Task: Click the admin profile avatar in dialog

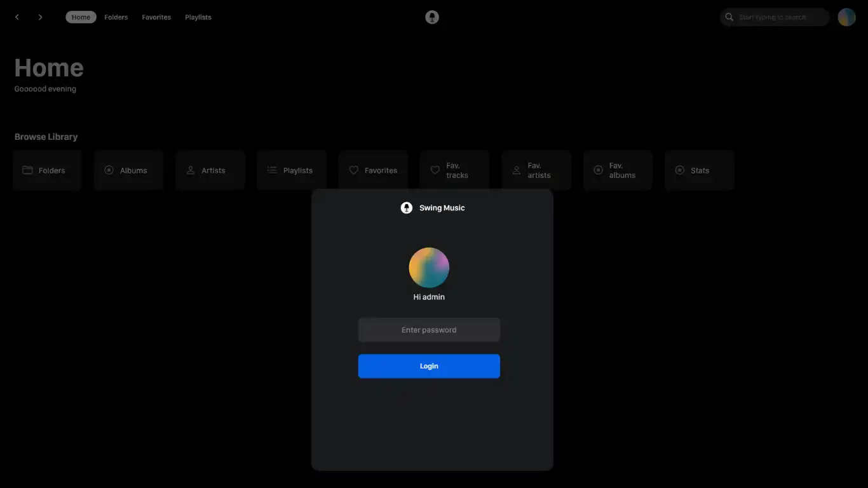Action: pos(429,268)
